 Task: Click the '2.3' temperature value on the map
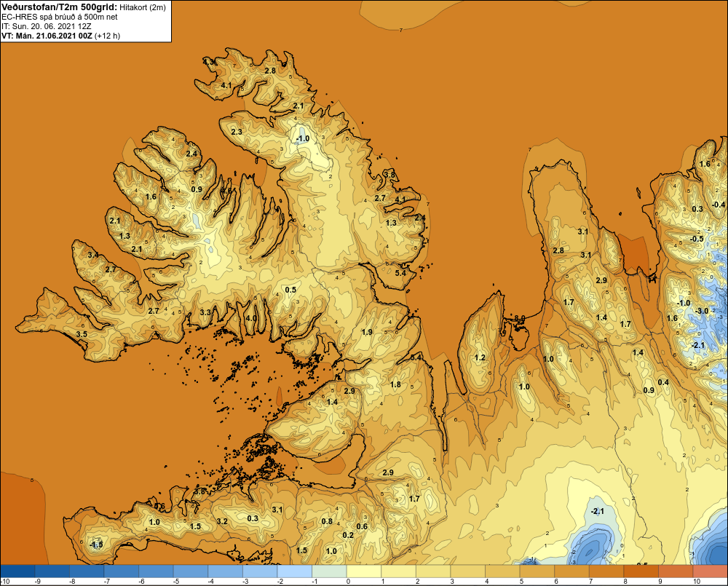tap(237, 132)
